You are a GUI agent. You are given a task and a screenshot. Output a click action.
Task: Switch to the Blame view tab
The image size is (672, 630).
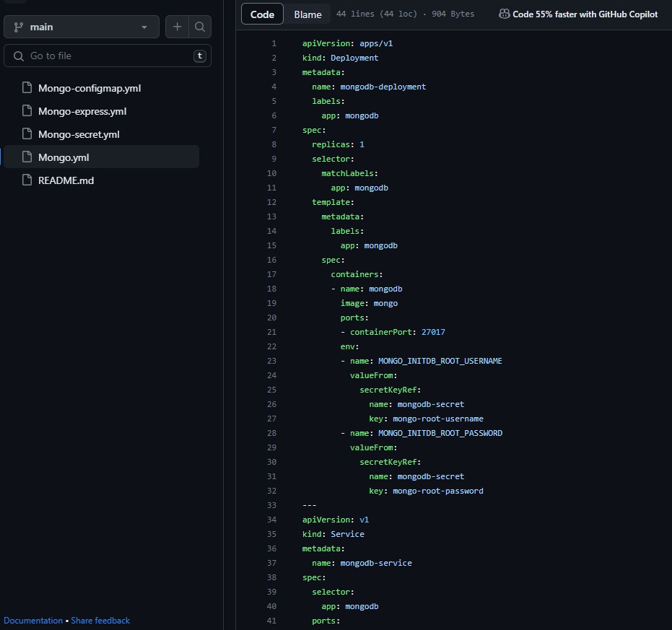(x=307, y=14)
